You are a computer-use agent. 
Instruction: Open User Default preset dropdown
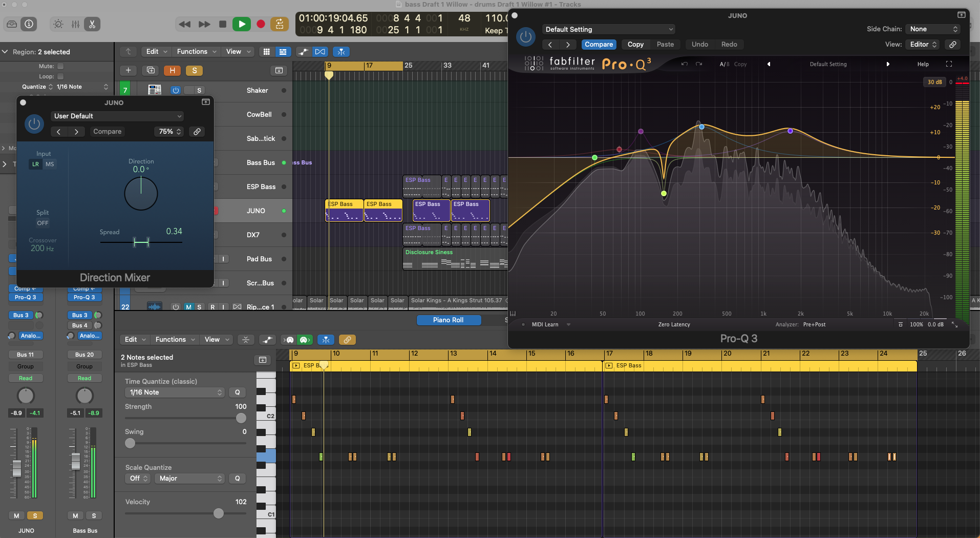[x=117, y=116]
